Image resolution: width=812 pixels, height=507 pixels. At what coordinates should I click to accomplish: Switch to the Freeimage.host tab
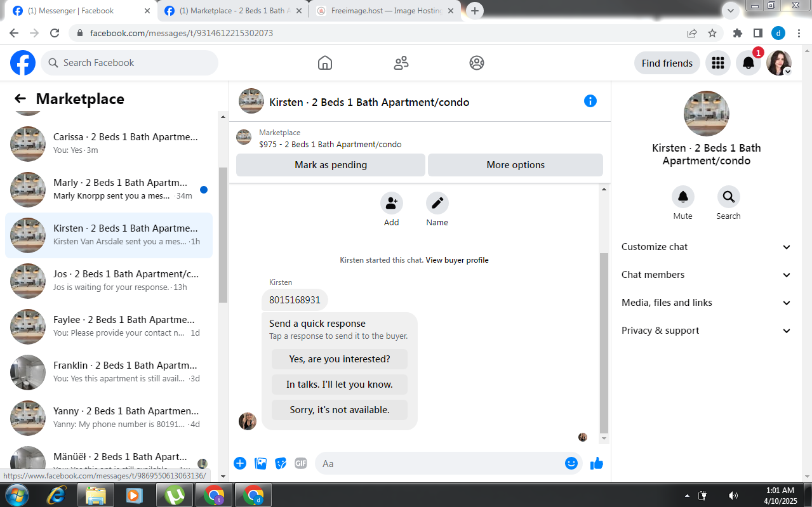tap(385, 11)
